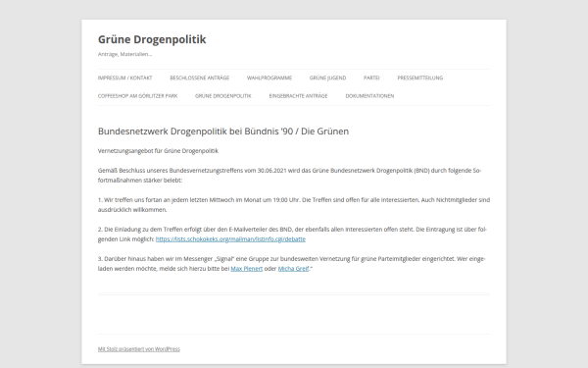Go to Eingebrachte Anträge page

[298, 96]
